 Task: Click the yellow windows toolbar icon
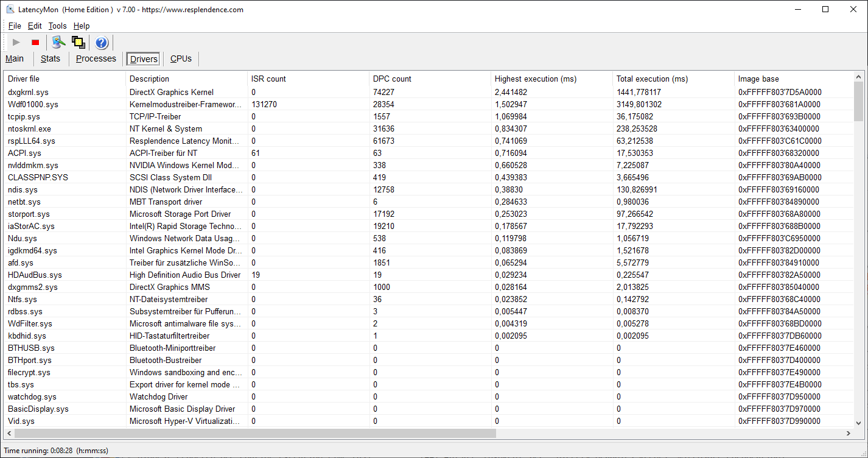pos(78,43)
